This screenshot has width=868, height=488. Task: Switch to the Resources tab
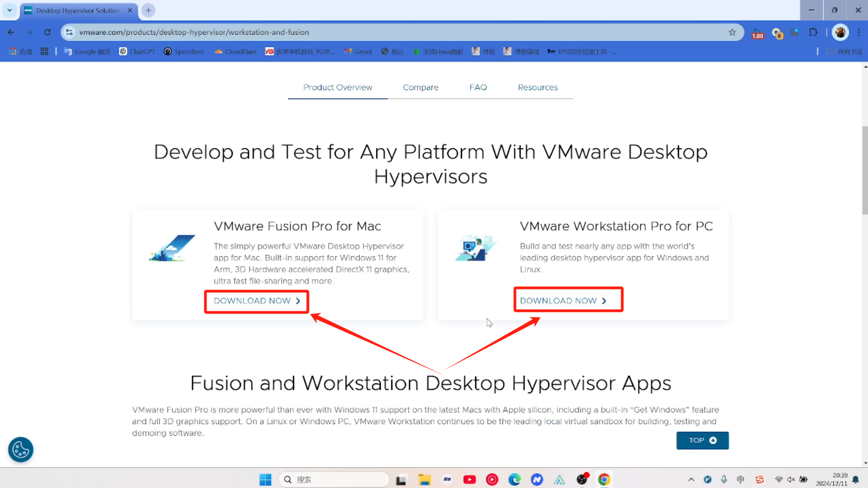[x=538, y=87]
